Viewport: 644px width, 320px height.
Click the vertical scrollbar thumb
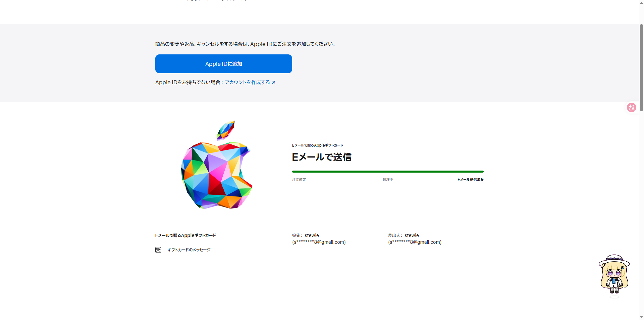point(641,67)
